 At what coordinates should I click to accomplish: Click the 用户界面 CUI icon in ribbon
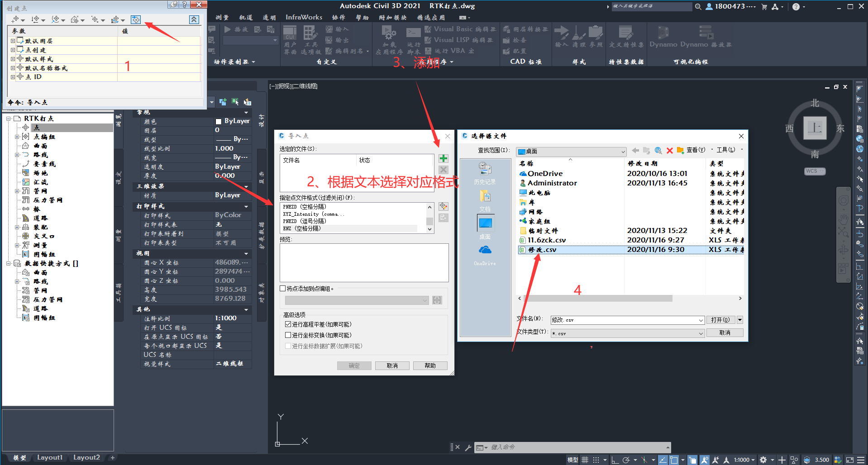[x=290, y=40]
